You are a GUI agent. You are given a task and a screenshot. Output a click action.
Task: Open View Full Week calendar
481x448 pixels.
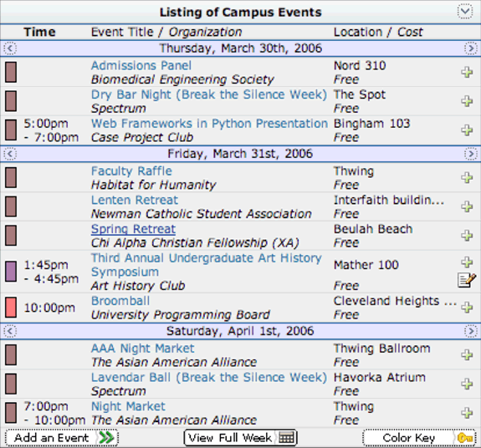tap(240, 438)
